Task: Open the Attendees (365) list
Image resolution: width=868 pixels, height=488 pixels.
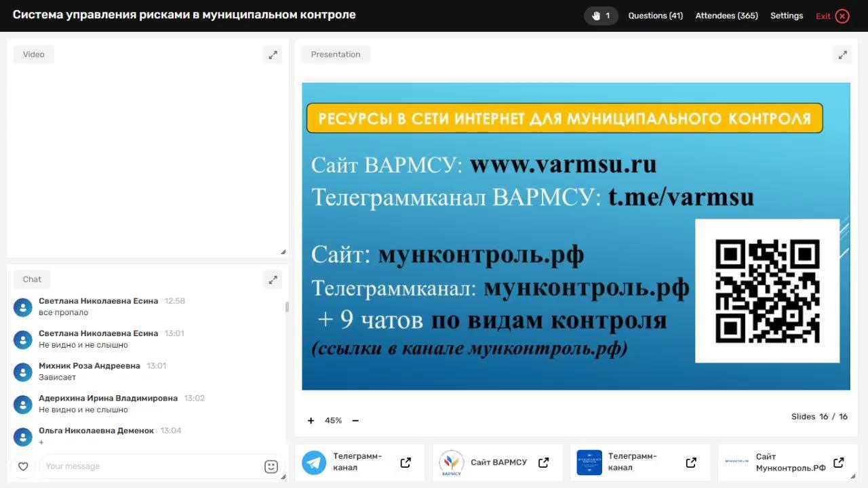Action: point(726,16)
